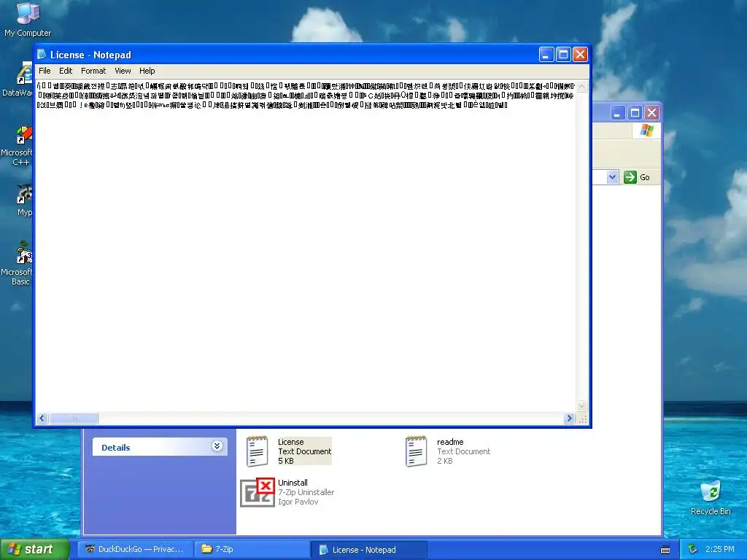Click the network tray icon near clock
This screenshot has height=560, width=747.
(x=693, y=550)
